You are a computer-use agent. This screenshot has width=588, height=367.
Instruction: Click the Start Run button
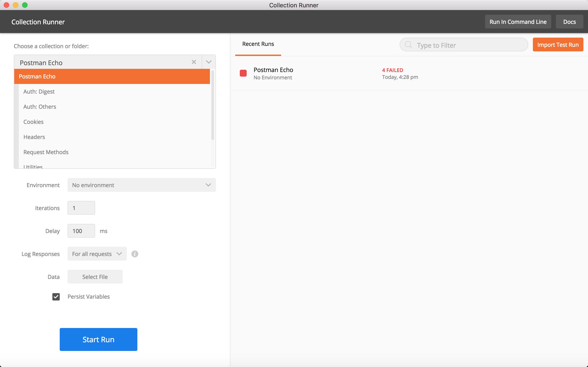coord(98,339)
